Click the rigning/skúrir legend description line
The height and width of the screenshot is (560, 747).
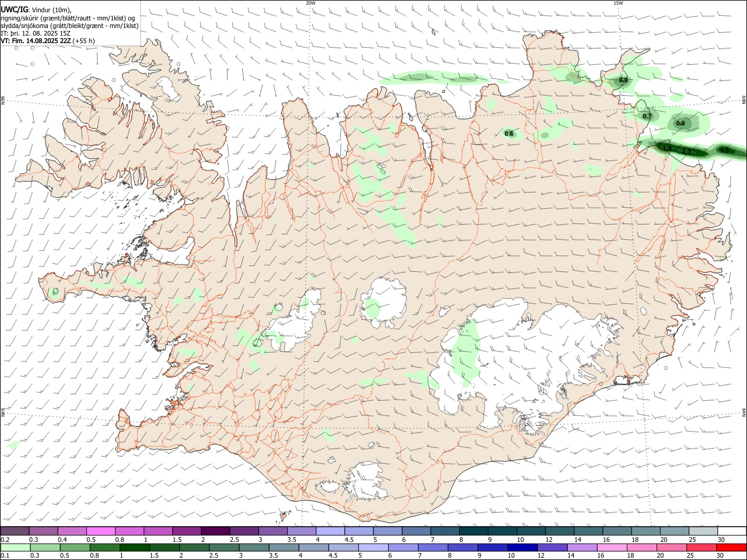(x=68, y=18)
